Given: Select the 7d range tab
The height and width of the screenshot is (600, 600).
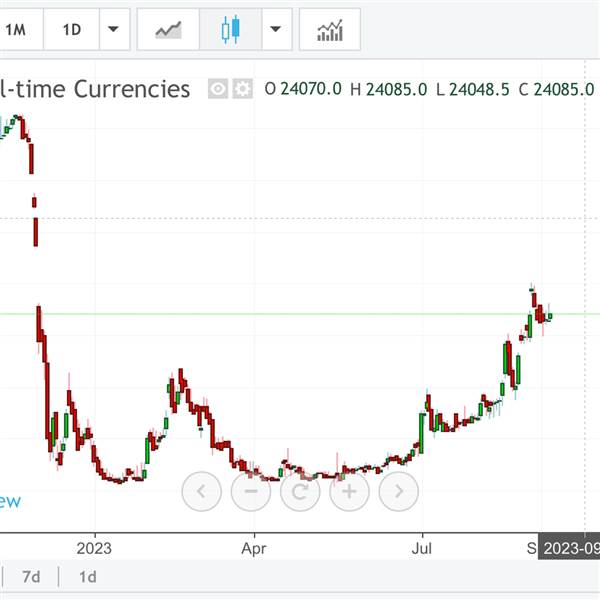Looking at the screenshot, I should pyautogui.click(x=31, y=577).
